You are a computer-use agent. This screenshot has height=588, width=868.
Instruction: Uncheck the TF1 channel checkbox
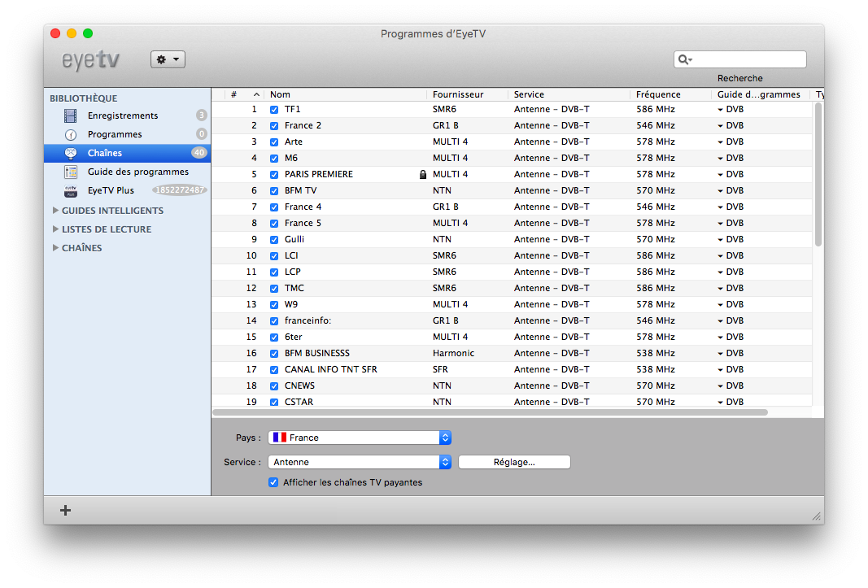point(274,109)
